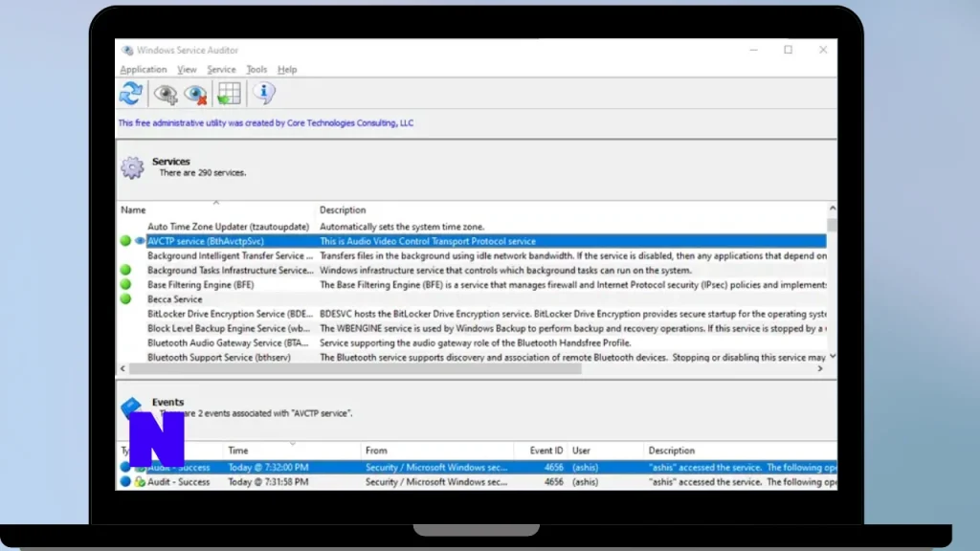Click the horizontal scrollbar right arrow
Screen dimensions: 980x551
pyautogui.click(x=820, y=368)
